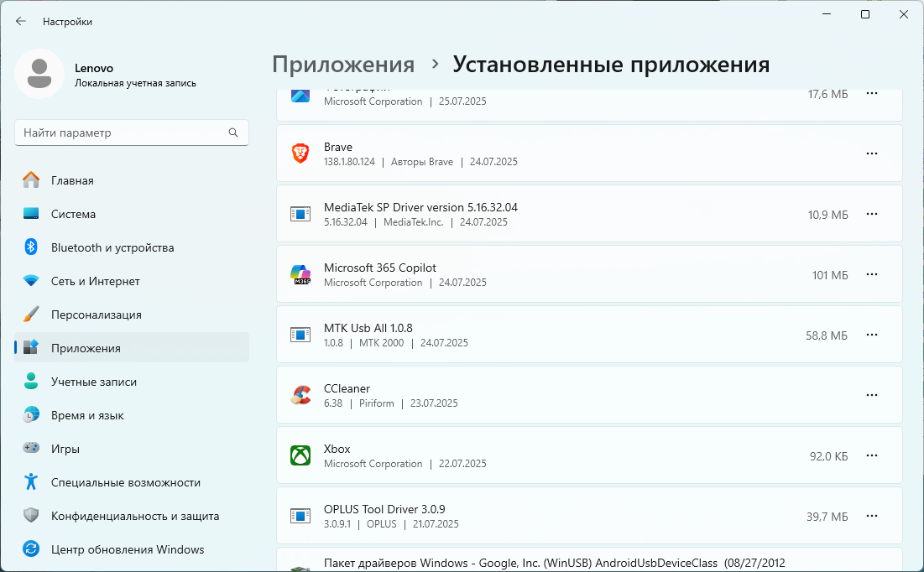Image resolution: width=924 pixels, height=572 pixels.
Task: Click the OPLUS Tool Driver 3.0.9 title
Action: click(x=384, y=510)
